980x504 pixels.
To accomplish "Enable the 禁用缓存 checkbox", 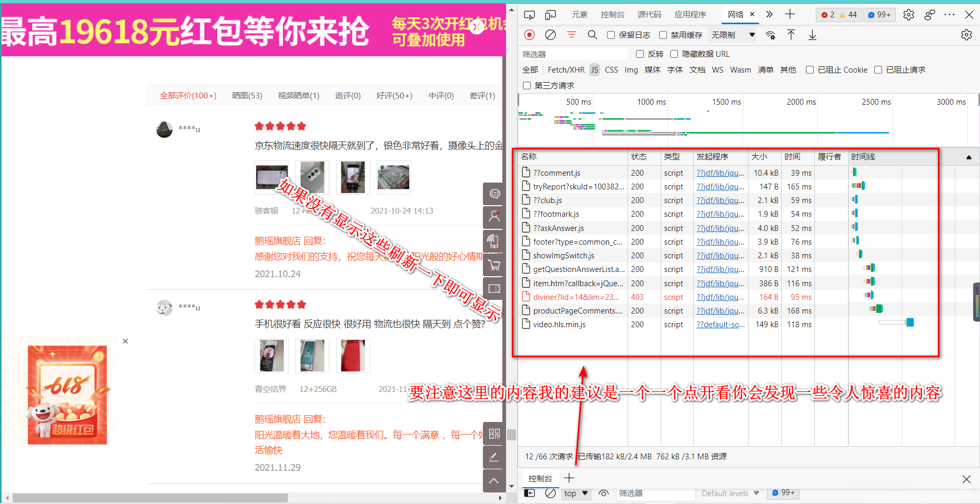I will click(x=663, y=35).
